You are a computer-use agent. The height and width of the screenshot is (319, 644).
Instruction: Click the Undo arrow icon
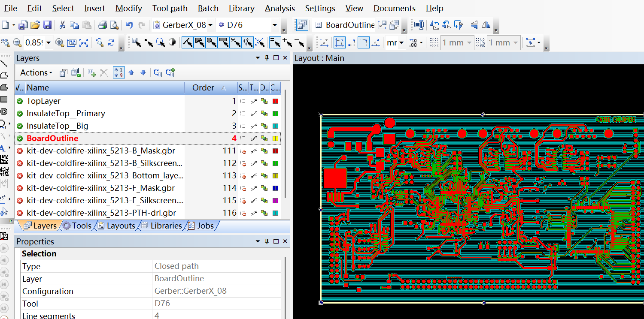click(129, 25)
